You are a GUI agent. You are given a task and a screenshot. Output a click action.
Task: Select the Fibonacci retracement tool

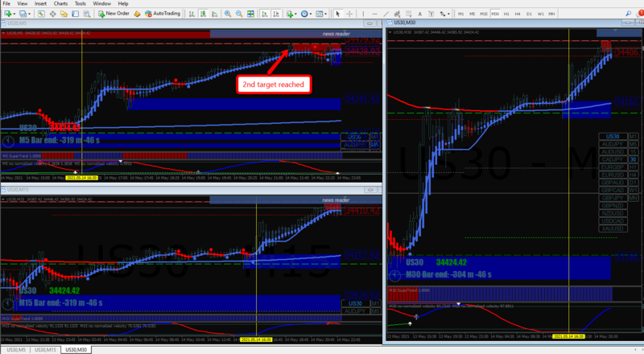click(408, 14)
